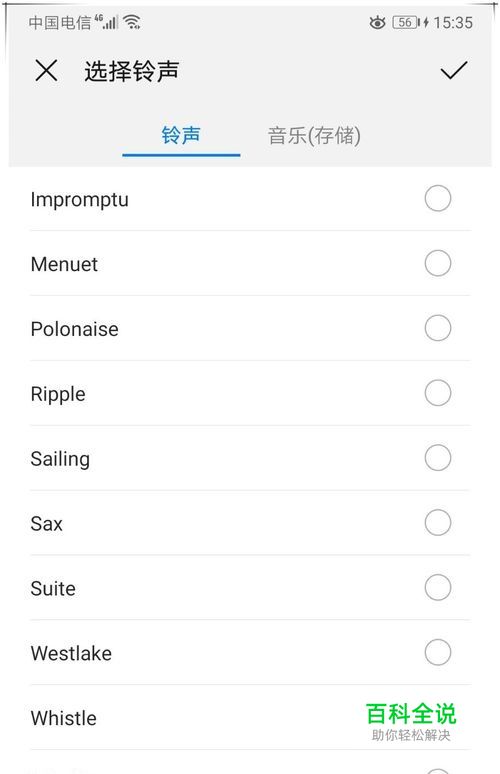Choose the Sailing radio button
500x774 pixels.
click(x=438, y=458)
